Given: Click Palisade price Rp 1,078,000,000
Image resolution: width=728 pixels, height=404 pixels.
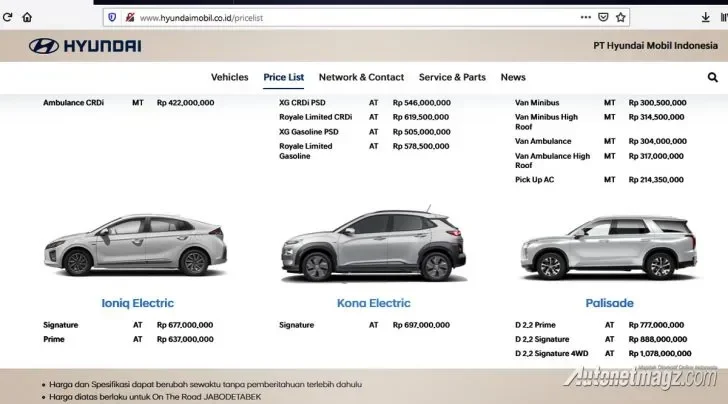Looking at the screenshot, I should (660, 353).
